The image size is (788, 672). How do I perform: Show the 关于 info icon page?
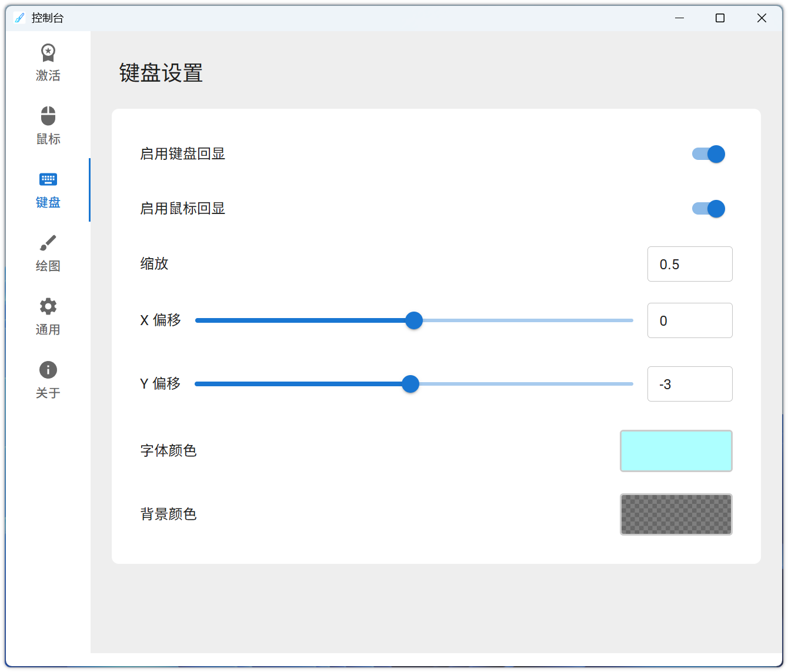pos(48,370)
